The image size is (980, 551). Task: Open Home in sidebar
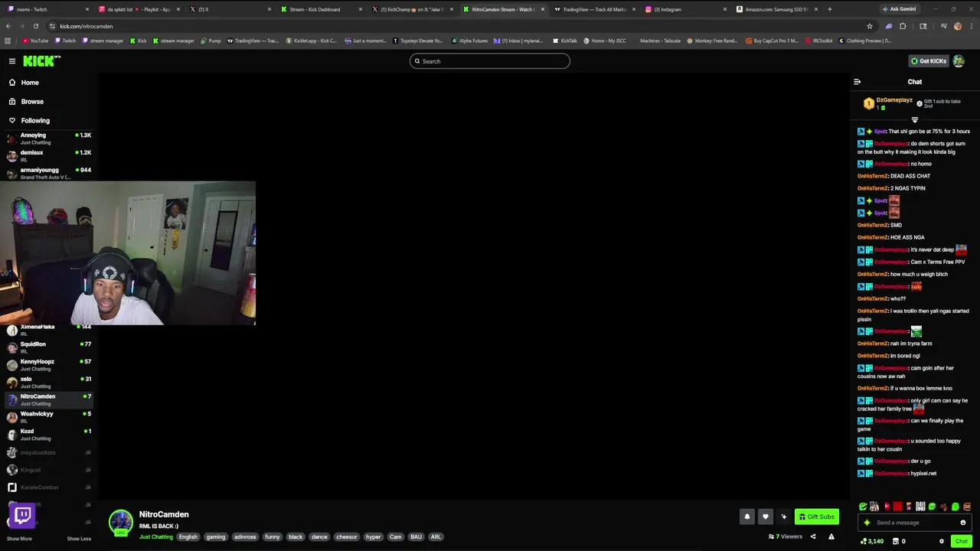[x=24, y=82]
